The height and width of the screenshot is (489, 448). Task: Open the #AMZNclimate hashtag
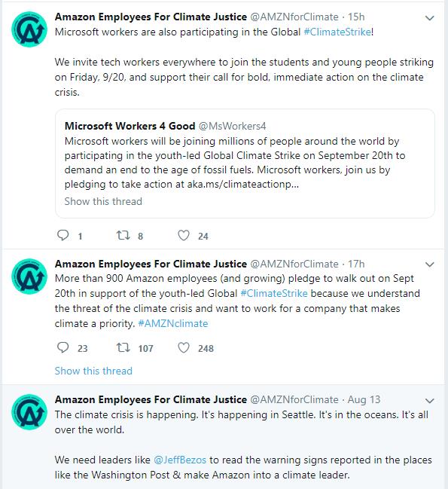(x=173, y=323)
